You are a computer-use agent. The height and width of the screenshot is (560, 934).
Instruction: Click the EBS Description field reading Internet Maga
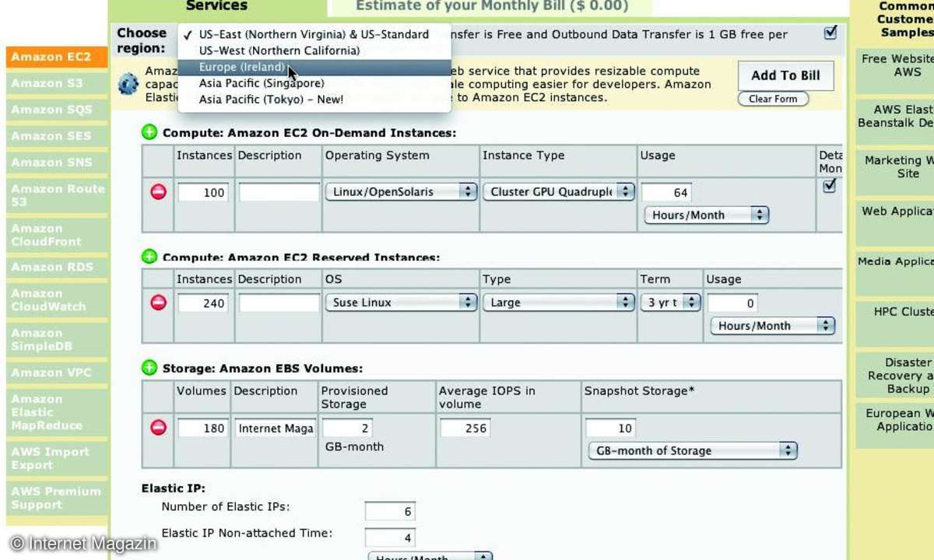(276, 429)
